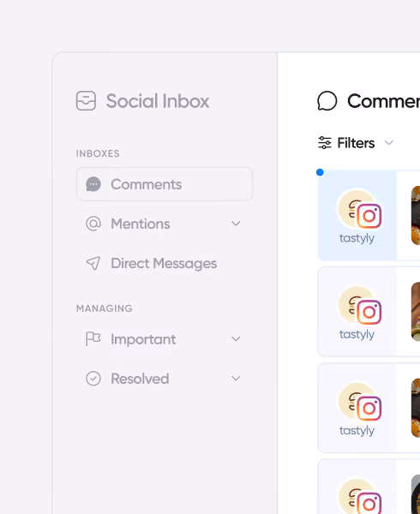Click the Comments header chat bubble icon

tap(327, 101)
